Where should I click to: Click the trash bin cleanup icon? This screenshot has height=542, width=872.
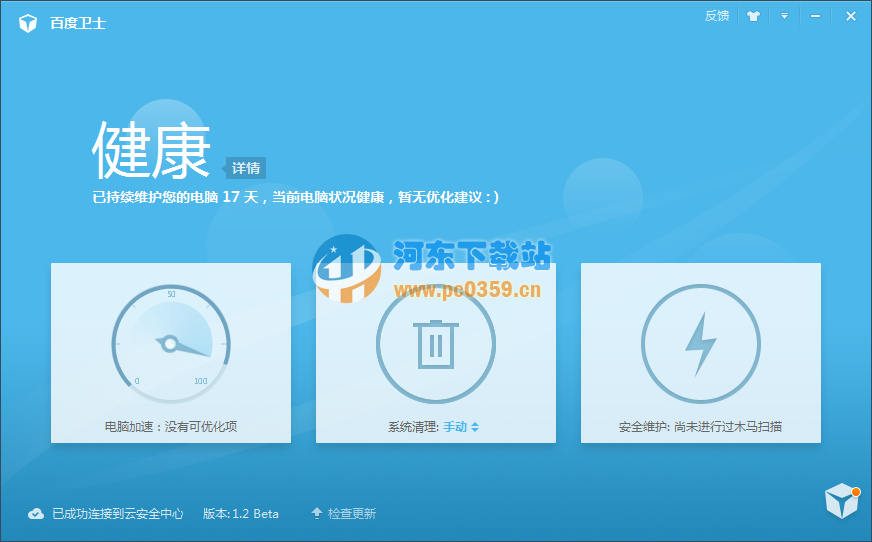(436, 344)
